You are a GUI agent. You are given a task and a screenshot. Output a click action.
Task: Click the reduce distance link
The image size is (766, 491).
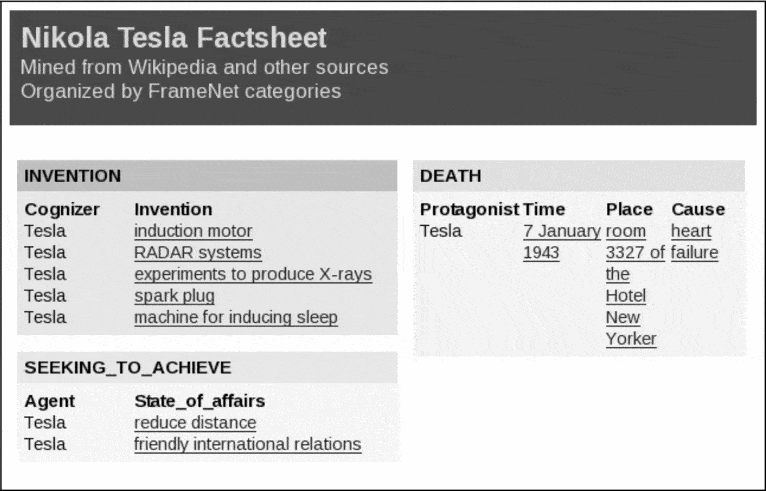click(195, 423)
